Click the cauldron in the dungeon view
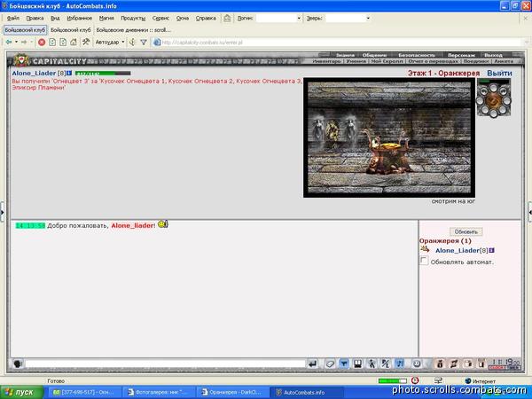This screenshot has height=399, width=532. click(388, 152)
